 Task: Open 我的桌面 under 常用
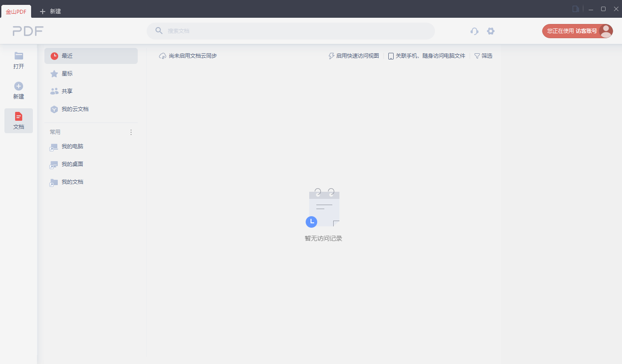(72, 164)
